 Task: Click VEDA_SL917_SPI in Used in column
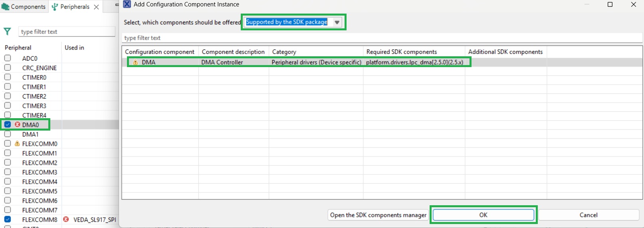pos(95,220)
